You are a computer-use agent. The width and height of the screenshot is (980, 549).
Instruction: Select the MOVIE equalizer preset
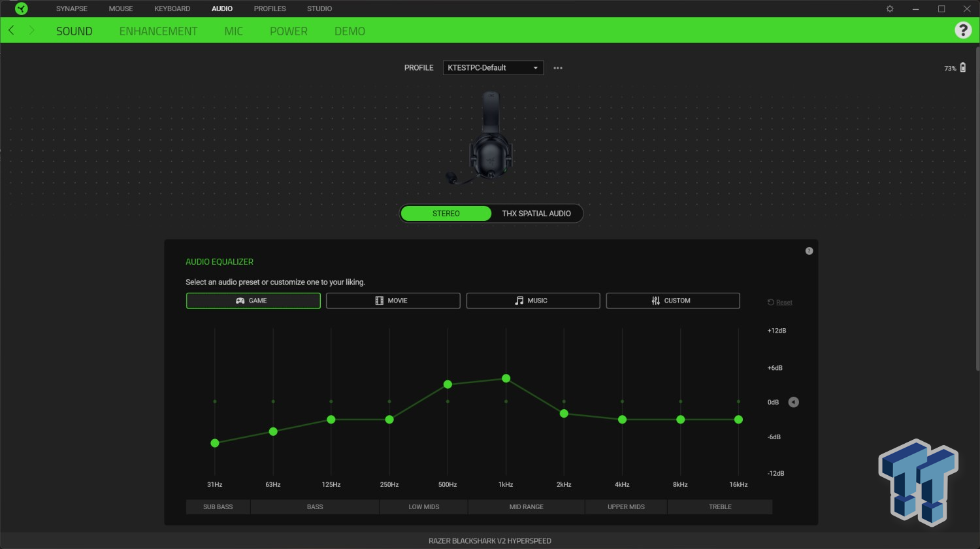click(393, 301)
